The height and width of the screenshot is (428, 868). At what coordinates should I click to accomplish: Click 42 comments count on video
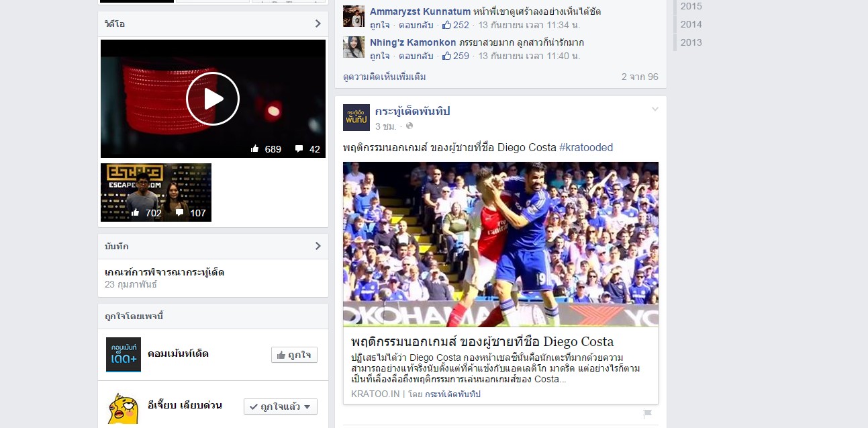point(307,149)
